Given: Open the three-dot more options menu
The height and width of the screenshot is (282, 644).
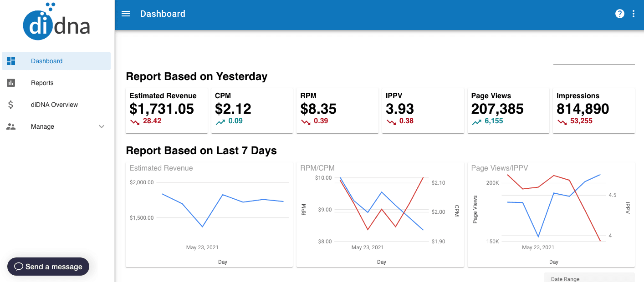Looking at the screenshot, I should tap(634, 14).
